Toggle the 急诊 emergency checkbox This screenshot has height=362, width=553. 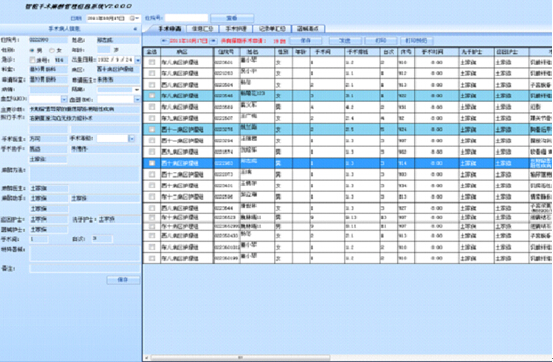pyautogui.click(x=32, y=60)
